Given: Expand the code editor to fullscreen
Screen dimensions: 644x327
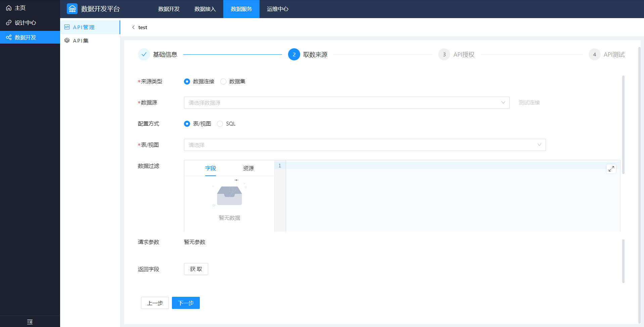Looking at the screenshot, I should coord(611,169).
